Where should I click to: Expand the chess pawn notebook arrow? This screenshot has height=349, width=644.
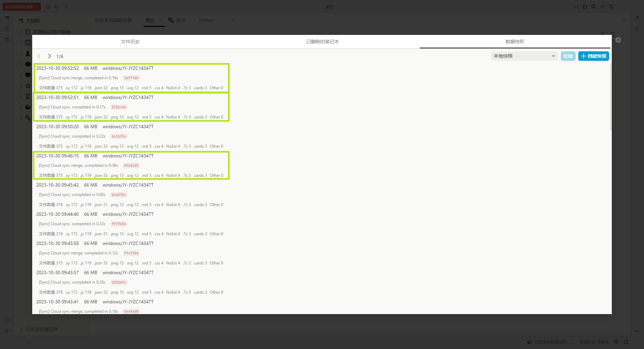[x=21, y=53]
